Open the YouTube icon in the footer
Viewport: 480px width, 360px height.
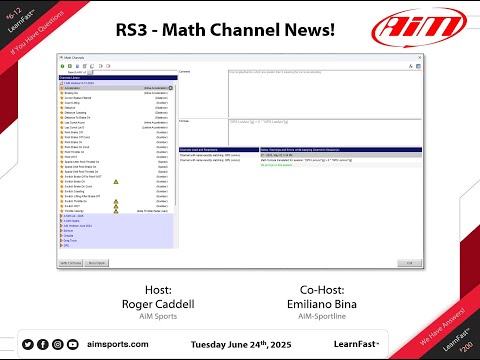pyautogui.click(x=73, y=344)
